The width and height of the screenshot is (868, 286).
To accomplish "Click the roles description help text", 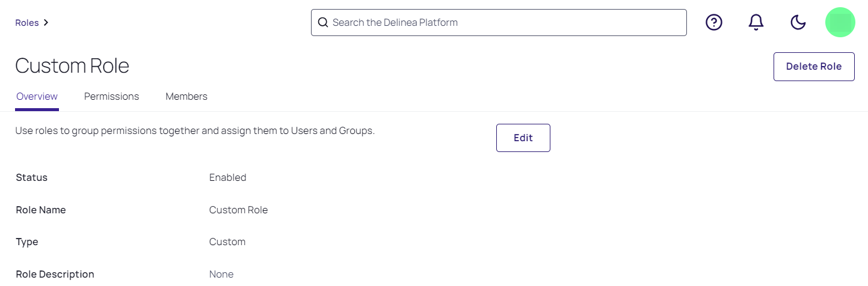I will (x=195, y=130).
